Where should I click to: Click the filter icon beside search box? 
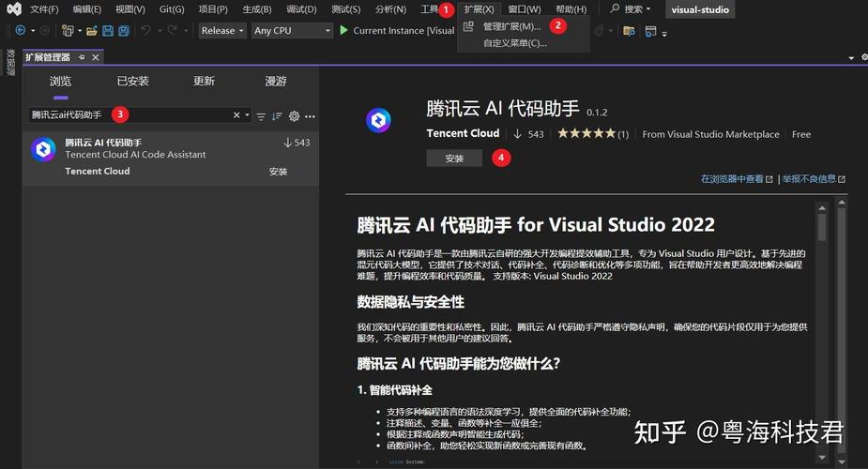pos(261,116)
